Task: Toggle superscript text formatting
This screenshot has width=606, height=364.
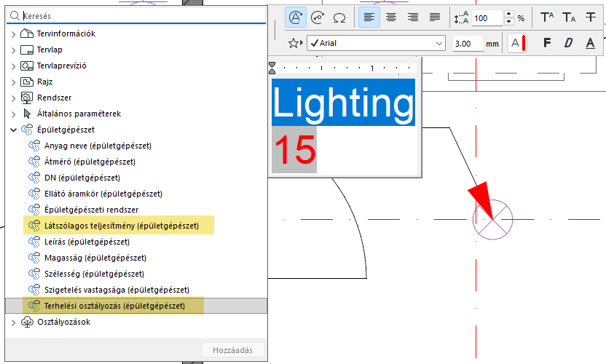Action: tap(547, 17)
